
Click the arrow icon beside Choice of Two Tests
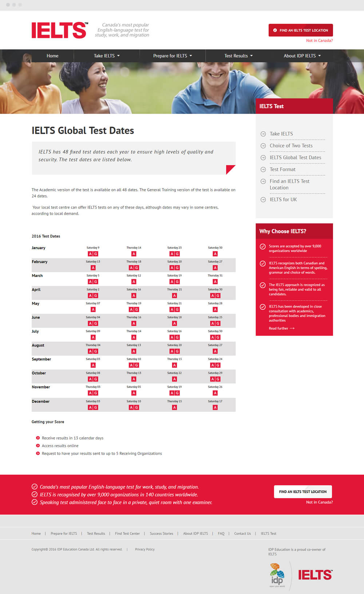(263, 146)
